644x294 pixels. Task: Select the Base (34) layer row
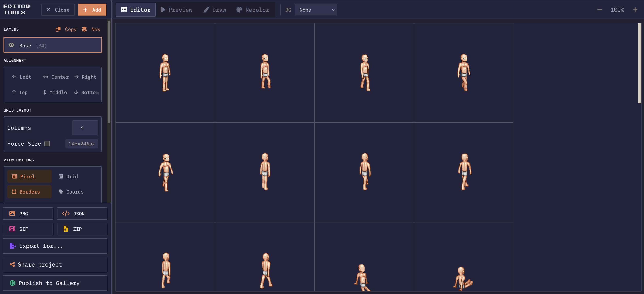tap(53, 45)
